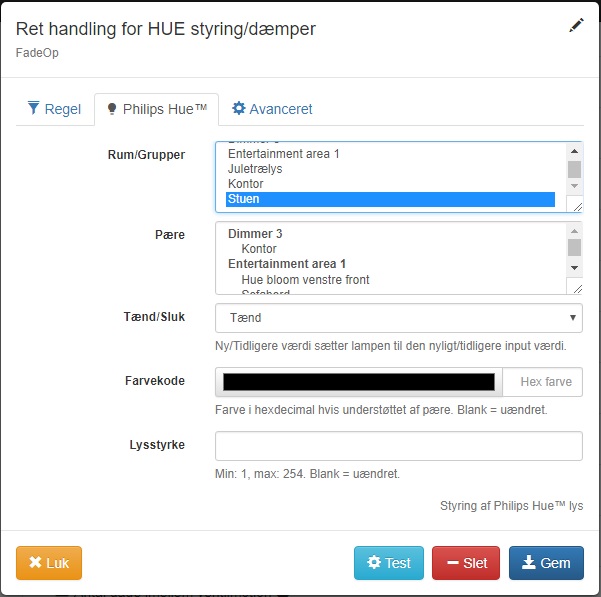Select the Philips Hue tab
This screenshot has height=597, width=601.
(x=155, y=109)
